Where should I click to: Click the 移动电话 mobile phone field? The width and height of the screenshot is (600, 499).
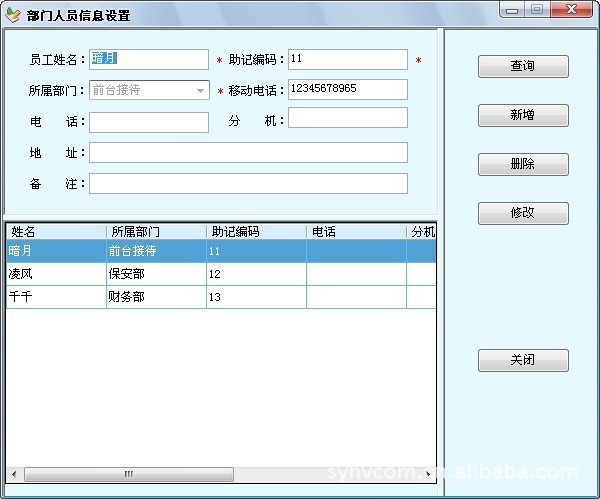tap(347, 90)
